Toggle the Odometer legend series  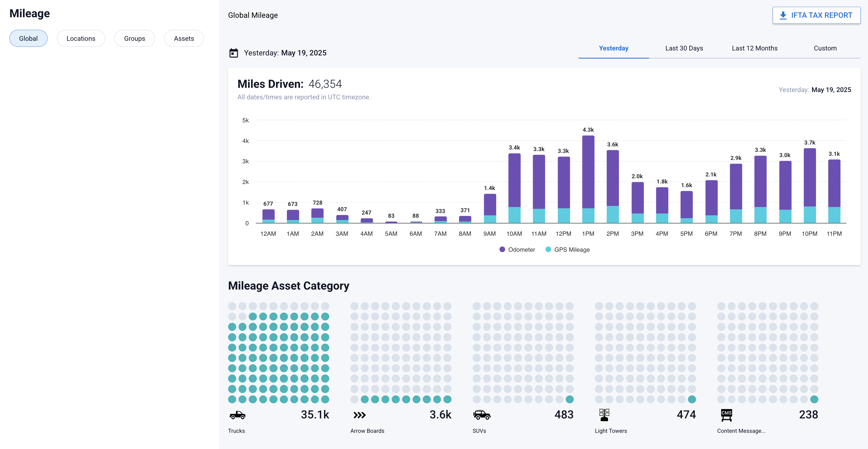(517, 249)
